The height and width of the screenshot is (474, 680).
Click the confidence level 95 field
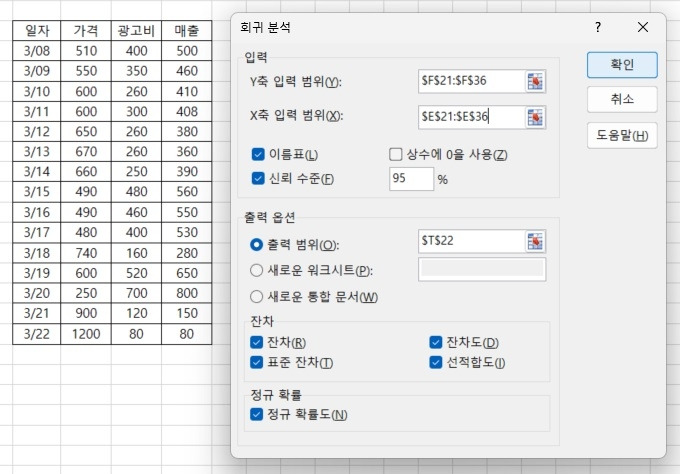click(x=411, y=179)
